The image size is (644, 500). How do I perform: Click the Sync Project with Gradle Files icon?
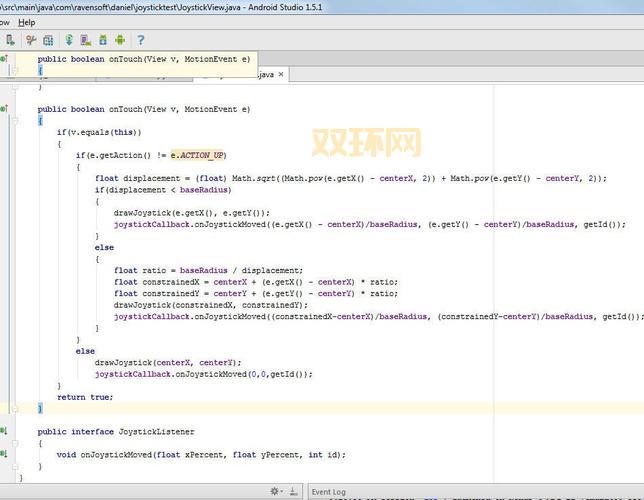69,41
